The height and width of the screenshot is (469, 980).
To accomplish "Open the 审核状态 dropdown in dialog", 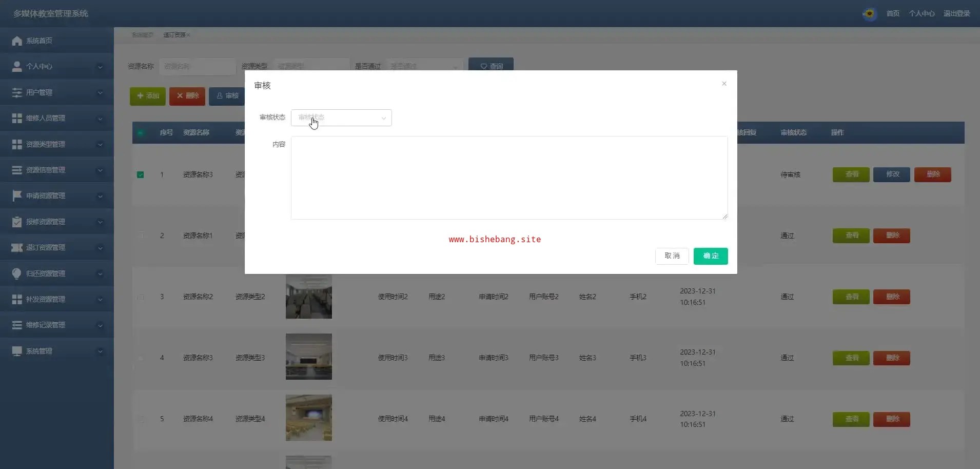I will [341, 118].
